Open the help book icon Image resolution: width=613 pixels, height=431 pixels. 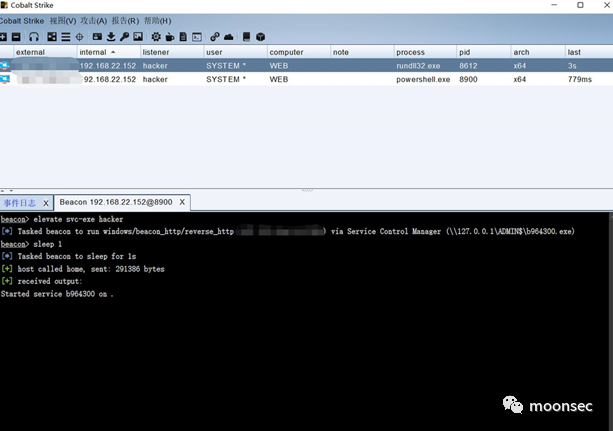[x=246, y=37]
